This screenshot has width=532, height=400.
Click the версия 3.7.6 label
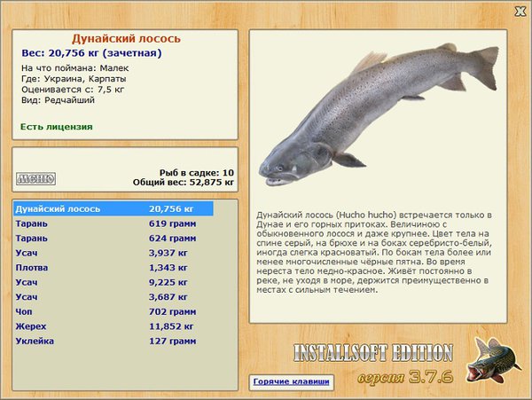405,377
